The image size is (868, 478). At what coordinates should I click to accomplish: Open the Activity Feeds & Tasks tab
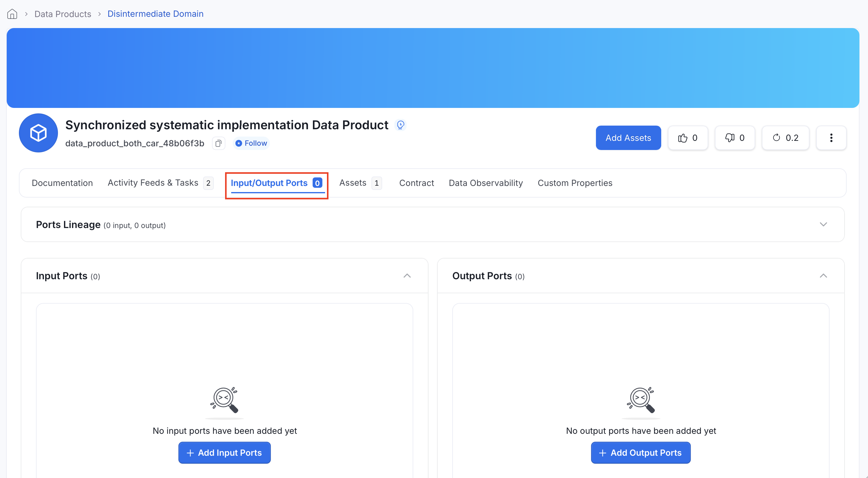pyautogui.click(x=160, y=183)
